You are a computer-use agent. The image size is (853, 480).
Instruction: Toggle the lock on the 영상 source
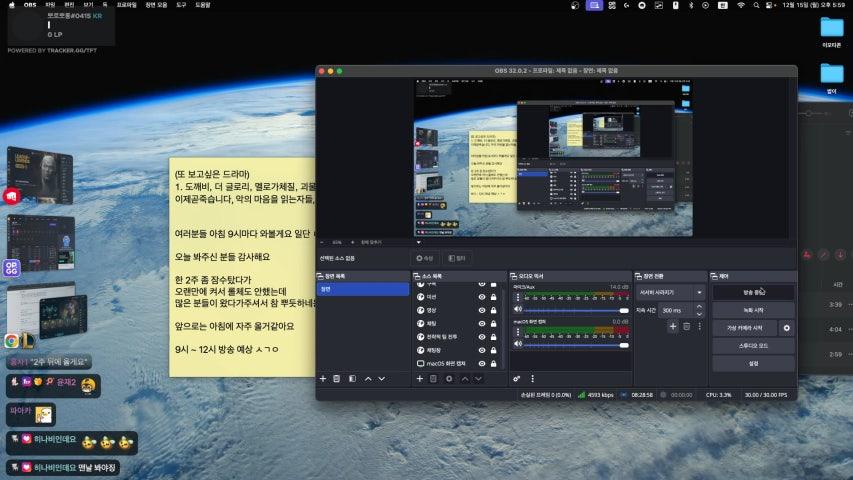pyautogui.click(x=494, y=310)
